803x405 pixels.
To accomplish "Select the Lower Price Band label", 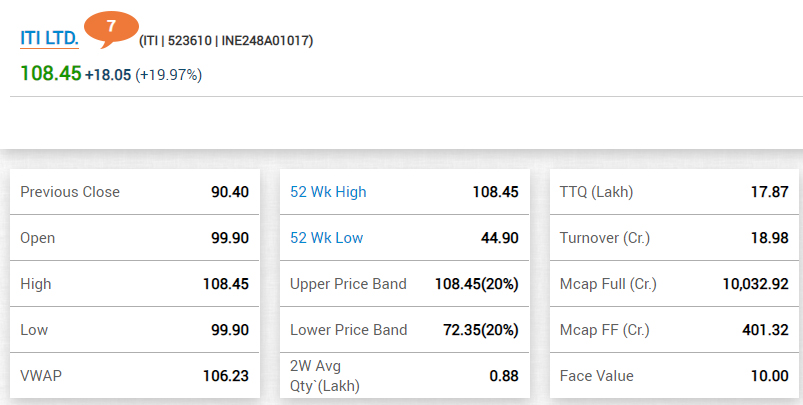I will 348,330.
